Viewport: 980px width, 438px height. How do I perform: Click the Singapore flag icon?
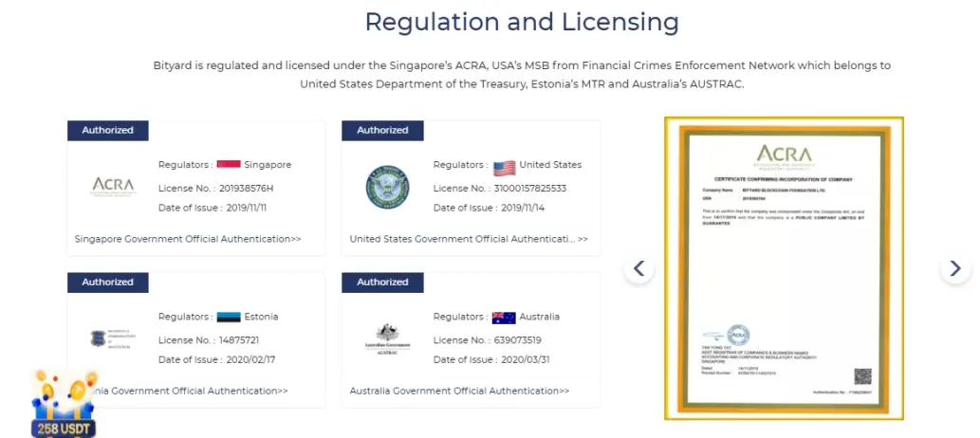click(229, 165)
